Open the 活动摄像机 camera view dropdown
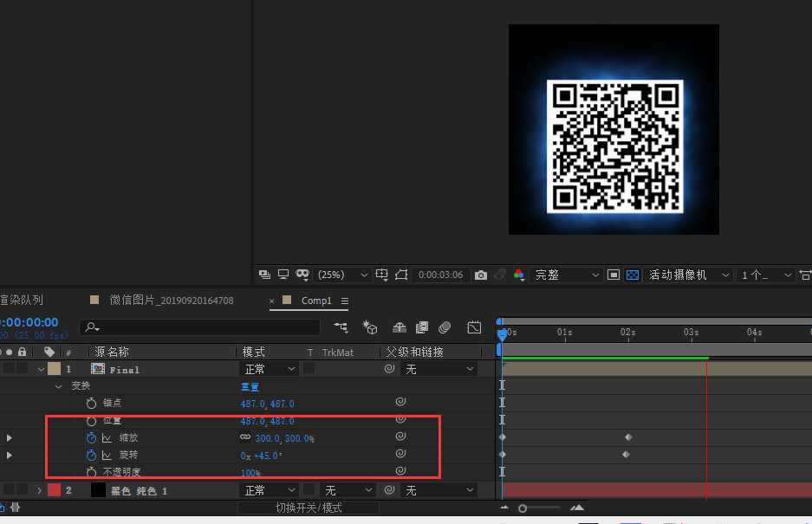The image size is (812, 524). (689, 275)
